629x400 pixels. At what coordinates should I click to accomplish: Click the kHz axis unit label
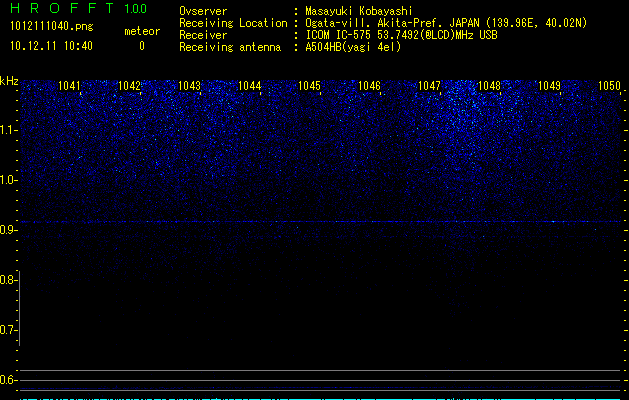(9, 81)
